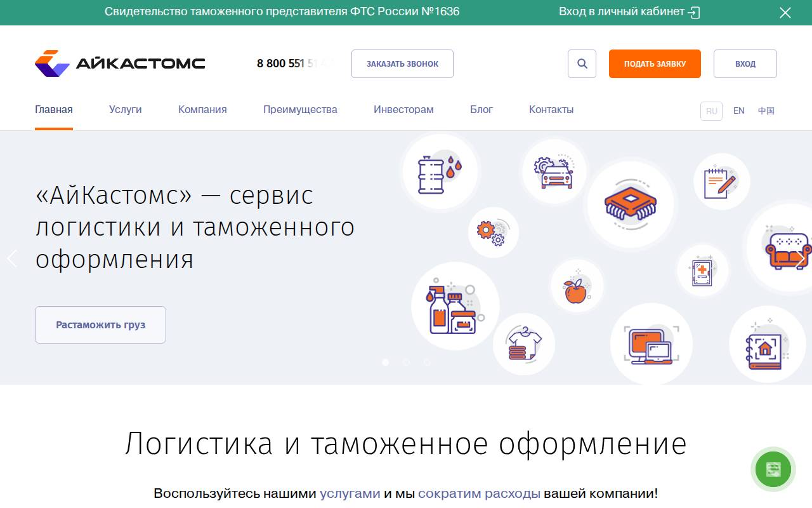The width and height of the screenshot is (812, 508).
Task: Click the computer monitors icon
Action: click(x=652, y=344)
